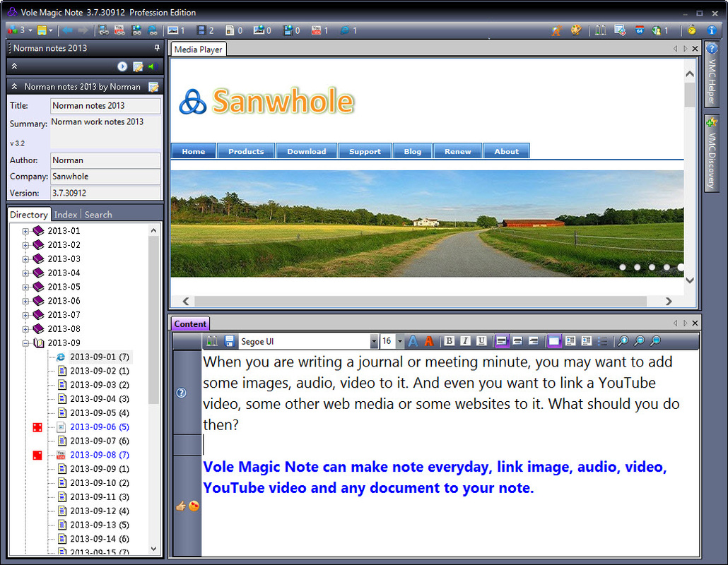The image size is (728, 565).
Task: Click the red font color icon
Action: pos(428,341)
